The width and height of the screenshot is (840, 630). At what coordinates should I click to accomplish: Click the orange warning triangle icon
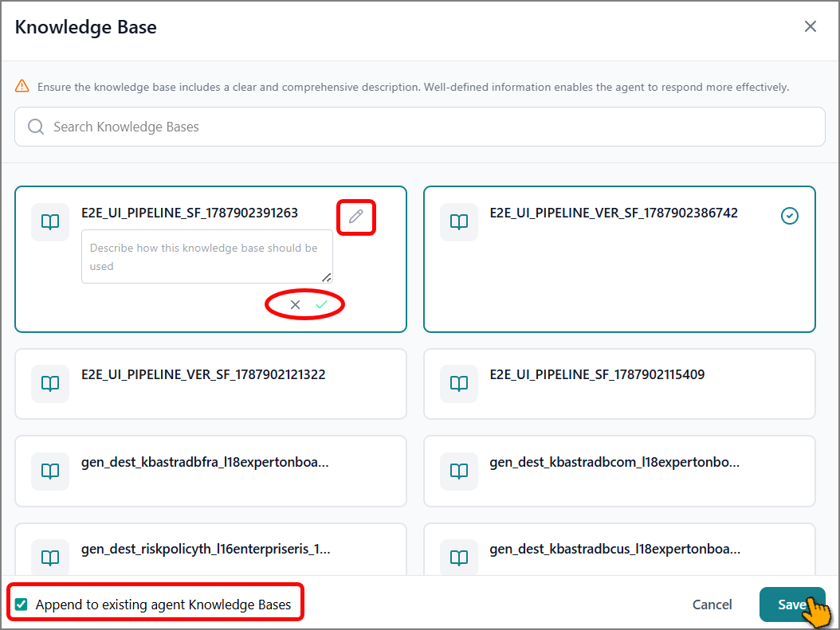[x=22, y=86]
